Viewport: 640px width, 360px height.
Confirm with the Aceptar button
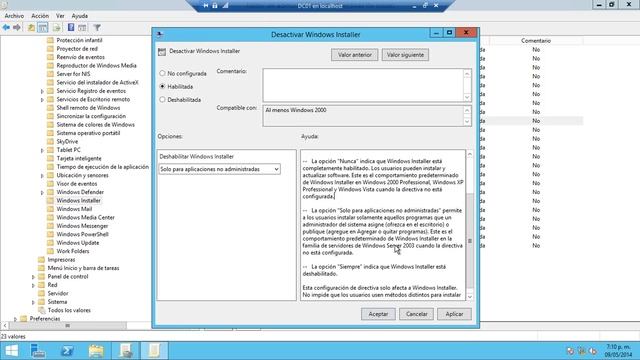point(378,314)
